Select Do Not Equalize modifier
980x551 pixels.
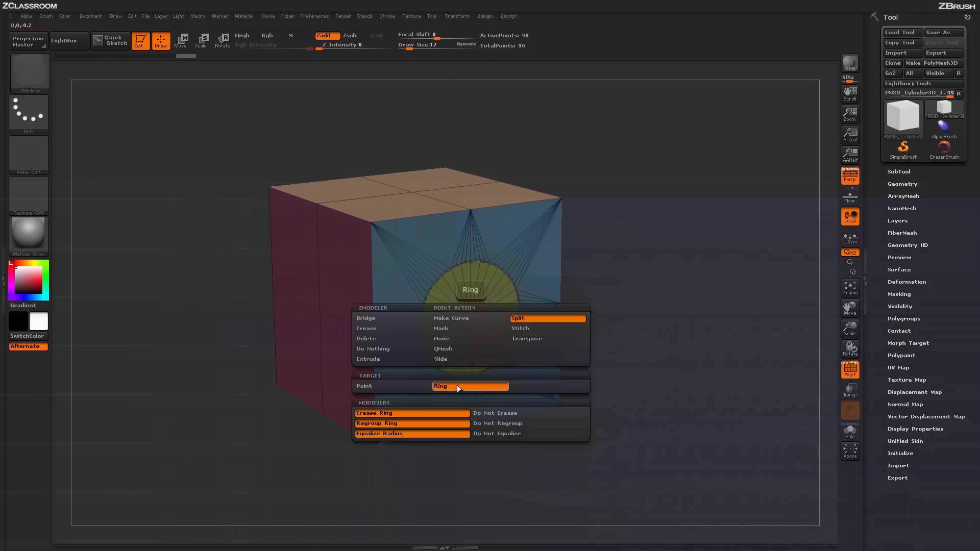click(530, 434)
